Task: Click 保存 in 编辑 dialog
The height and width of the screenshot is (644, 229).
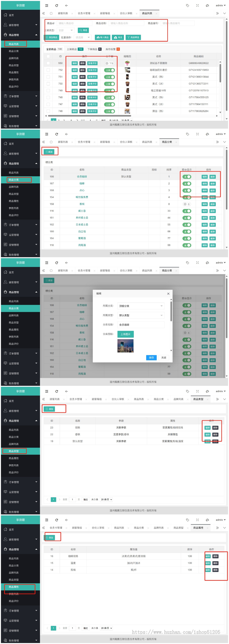Action: [151, 358]
